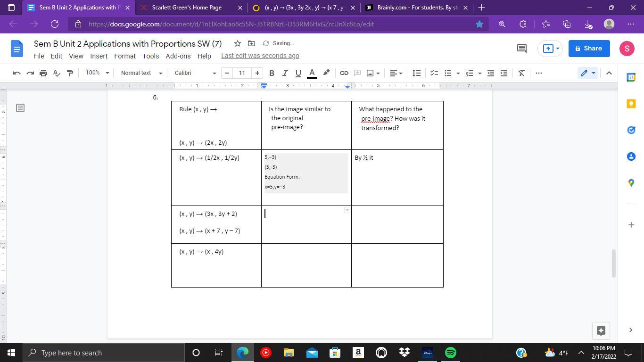
Task: Click the Redo icon in the toolbar
Action: pyautogui.click(x=30, y=73)
